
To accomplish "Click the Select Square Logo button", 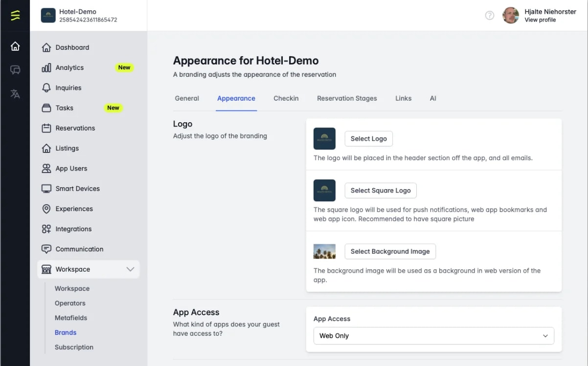I will point(381,191).
